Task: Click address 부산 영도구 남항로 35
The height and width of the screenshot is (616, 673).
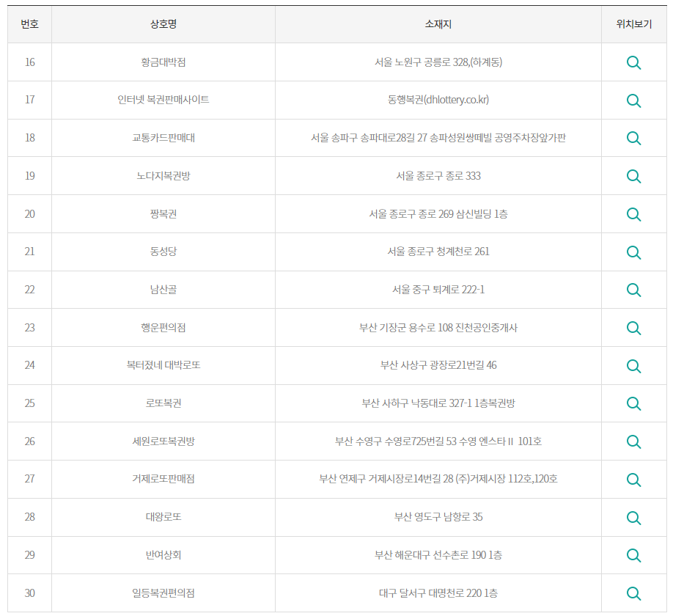Action: (x=438, y=517)
